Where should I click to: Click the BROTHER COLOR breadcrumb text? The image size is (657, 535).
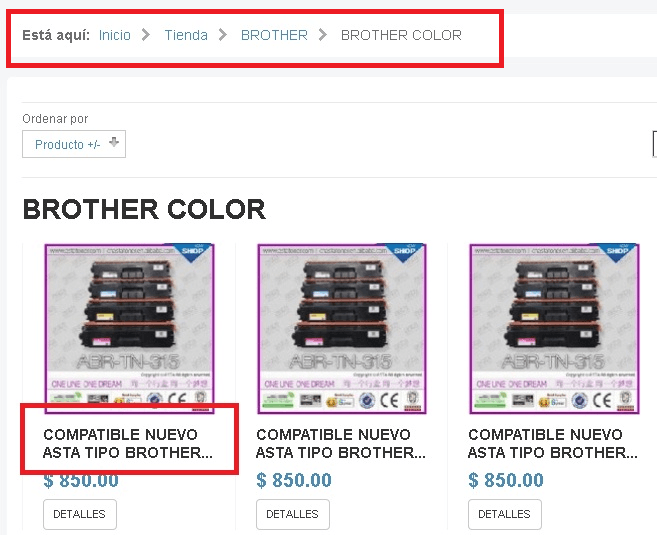[x=401, y=35]
